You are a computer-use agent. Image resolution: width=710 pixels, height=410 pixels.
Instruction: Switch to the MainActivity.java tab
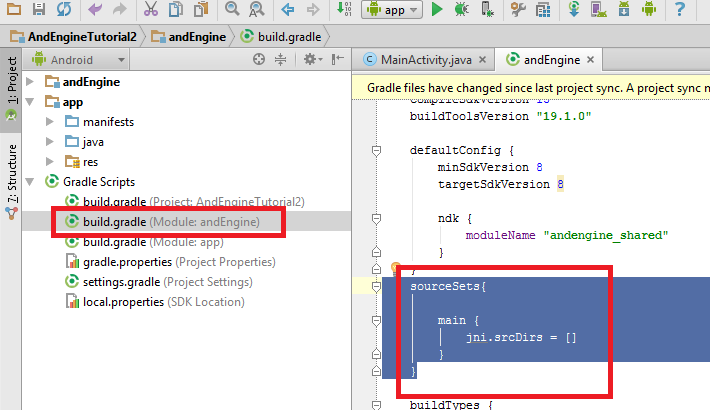[420, 59]
